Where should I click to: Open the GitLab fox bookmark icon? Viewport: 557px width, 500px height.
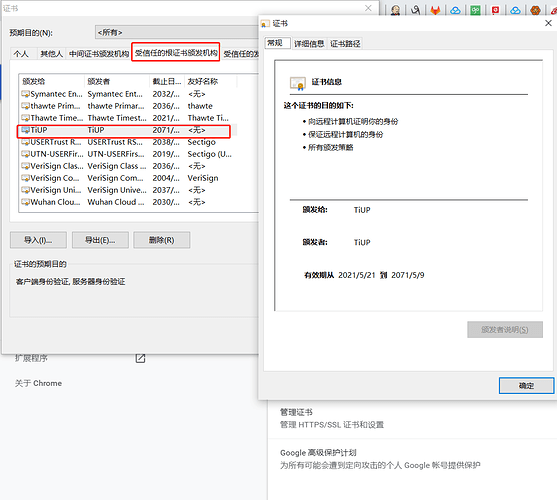pos(435,10)
